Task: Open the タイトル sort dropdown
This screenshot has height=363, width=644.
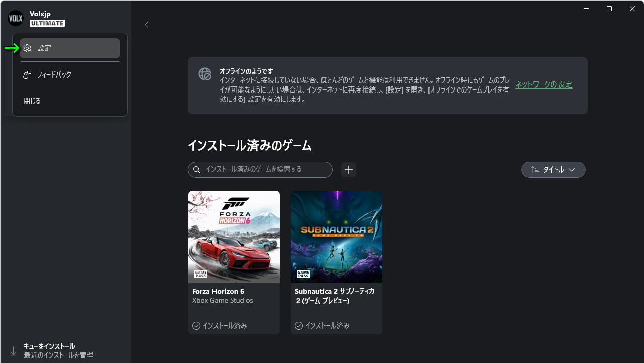Action: [554, 170]
